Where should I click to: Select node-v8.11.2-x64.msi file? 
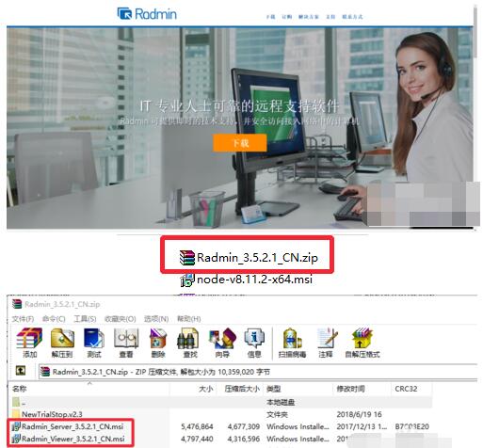(247, 280)
